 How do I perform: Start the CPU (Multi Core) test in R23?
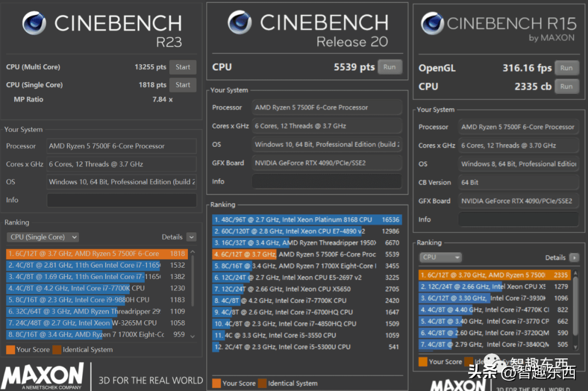pos(183,67)
